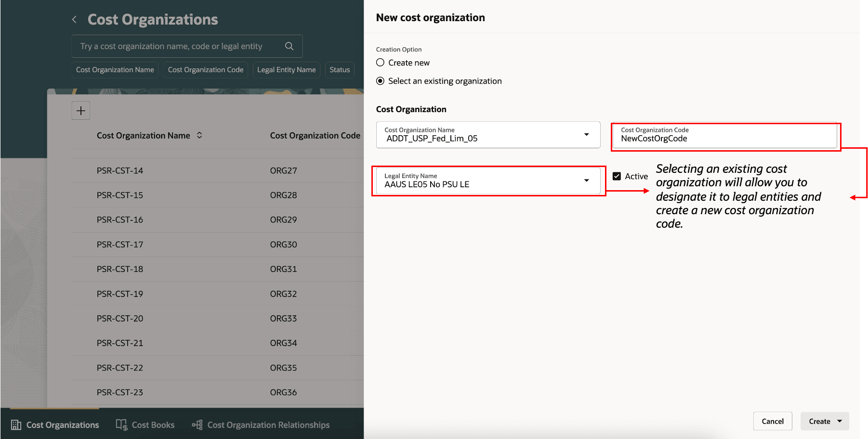Open the Cost Organization Name dropdown

pos(587,135)
